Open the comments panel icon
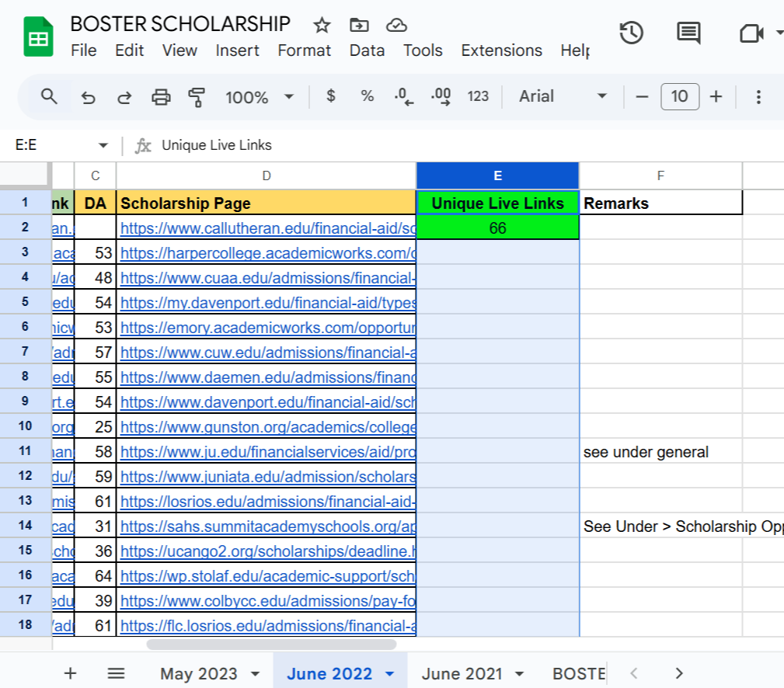The height and width of the screenshot is (688, 784). (688, 33)
